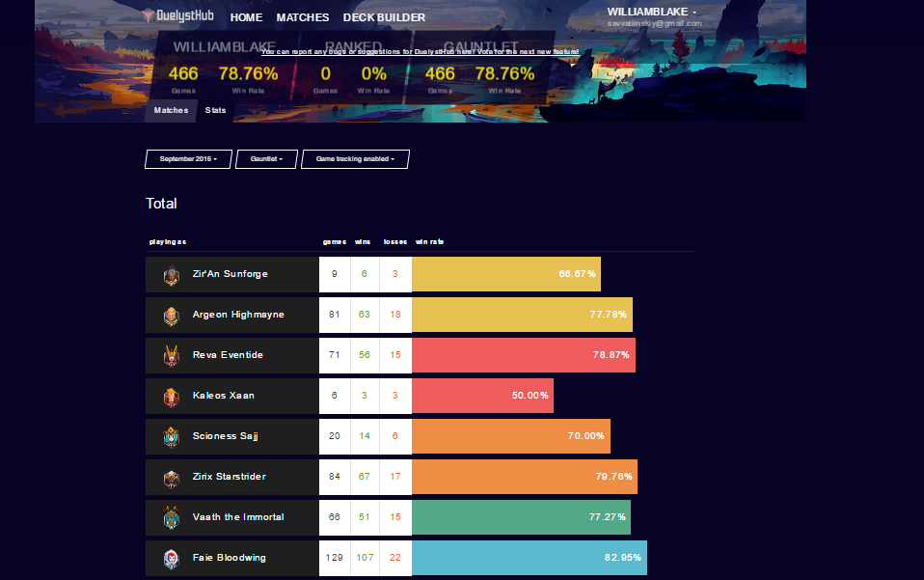Viewport: 924px width, 580px height.
Task: Click Scioness Sajj wins count 14
Action: pyautogui.click(x=365, y=436)
